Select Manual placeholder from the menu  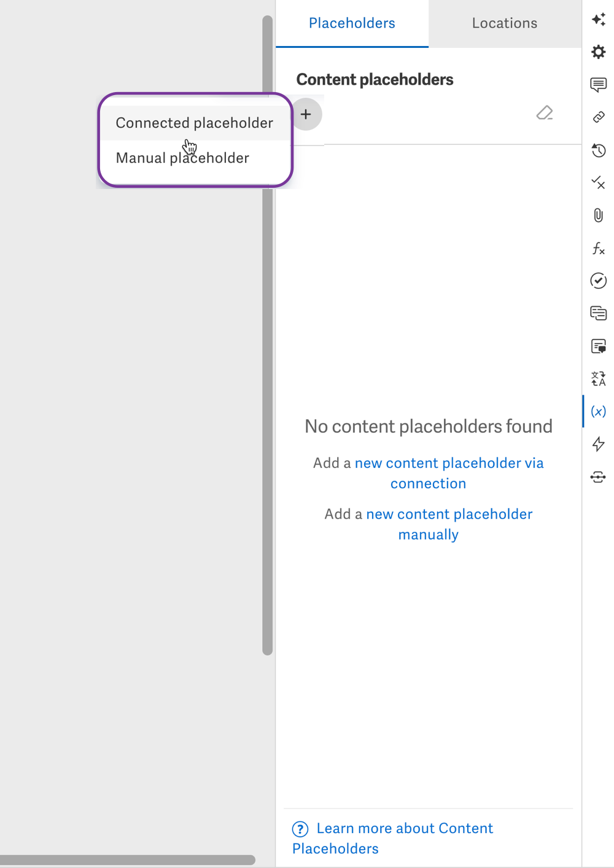(182, 158)
